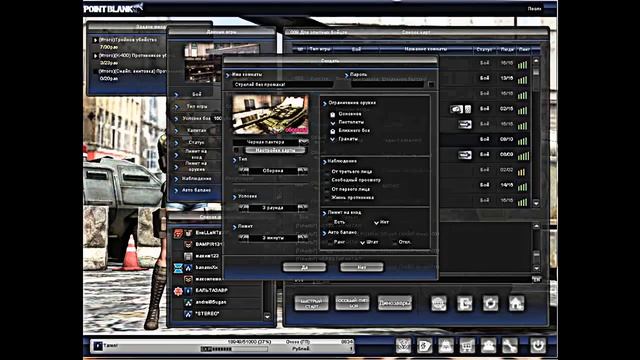Enable Жизнь противника observation option

(327, 198)
